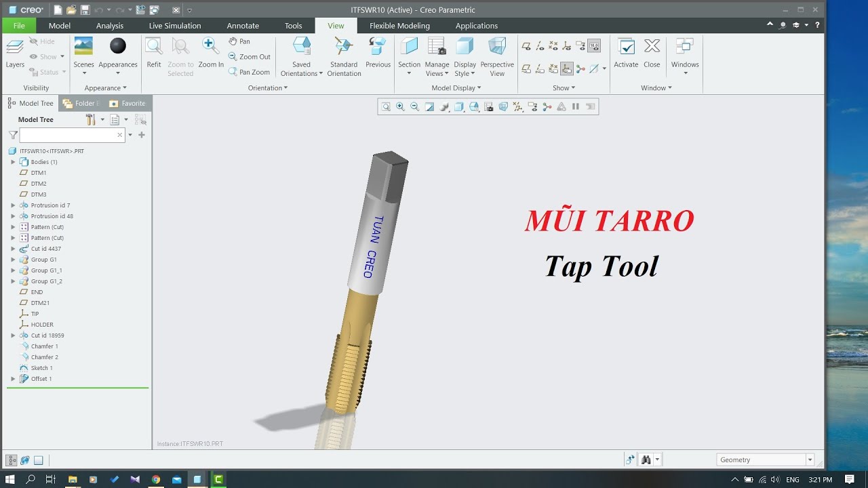Click Repaint icon in graphics toolbar
Image resolution: width=868 pixels, height=488 pixels.
(x=429, y=106)
